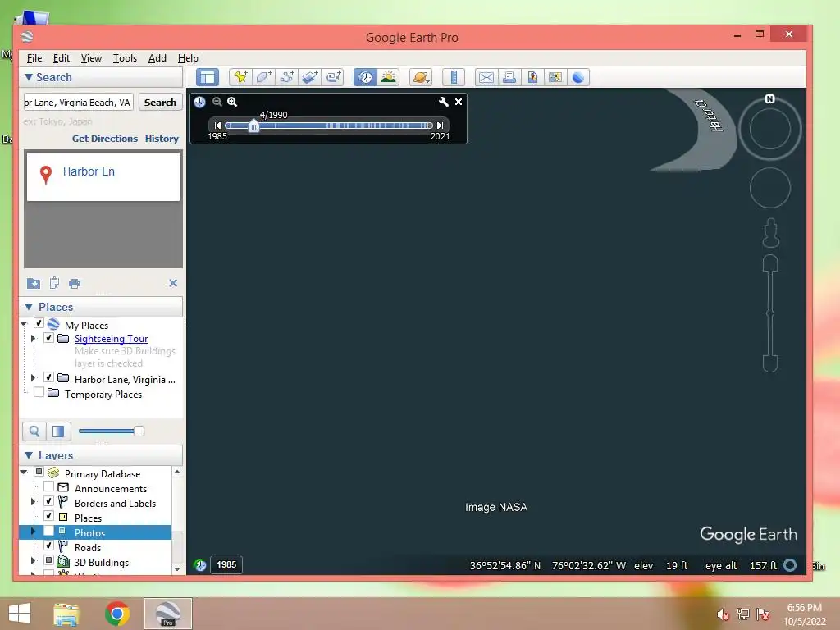Screen dimensions: 840x630
Task: Open the Edit menu
Action: tap(61, 58)
